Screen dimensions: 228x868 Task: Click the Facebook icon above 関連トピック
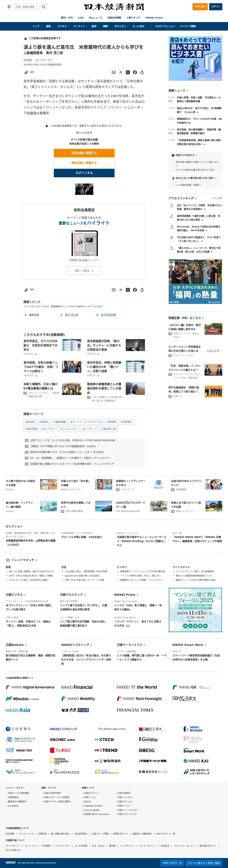point(135,290)
